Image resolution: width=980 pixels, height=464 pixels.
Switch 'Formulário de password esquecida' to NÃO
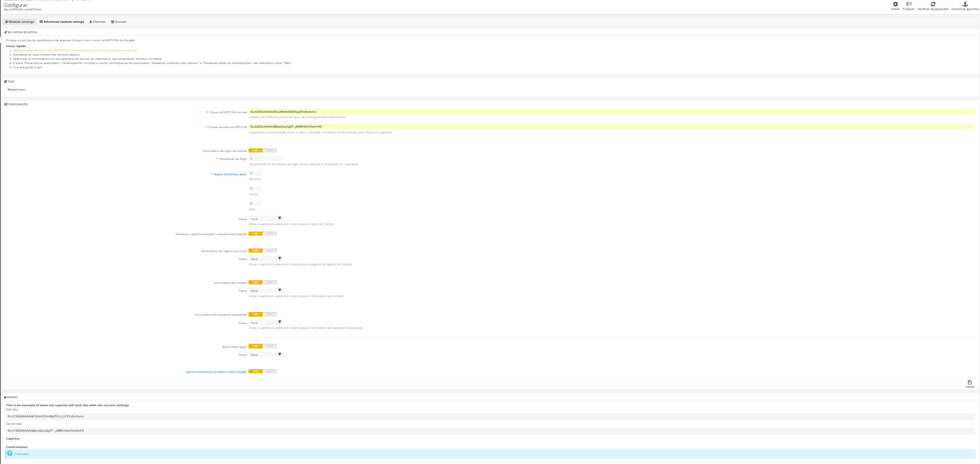click(x=270, y=314)
